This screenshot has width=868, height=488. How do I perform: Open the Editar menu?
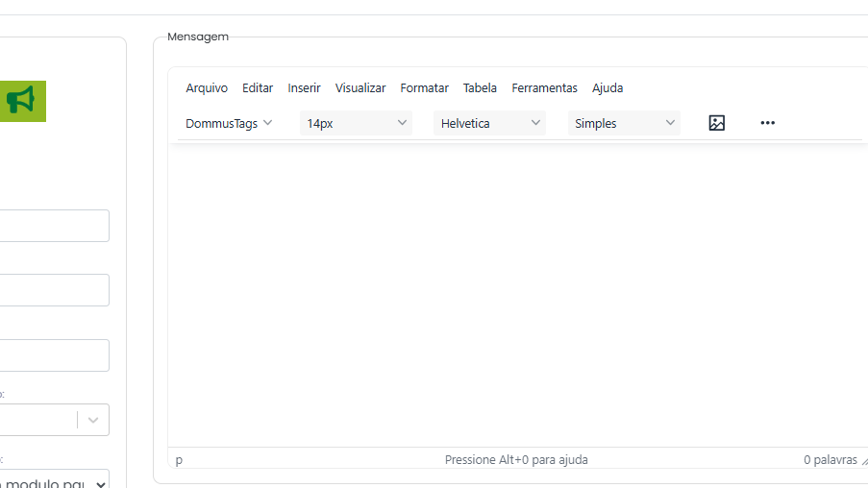pyautogui.click(x=258, y=87)
